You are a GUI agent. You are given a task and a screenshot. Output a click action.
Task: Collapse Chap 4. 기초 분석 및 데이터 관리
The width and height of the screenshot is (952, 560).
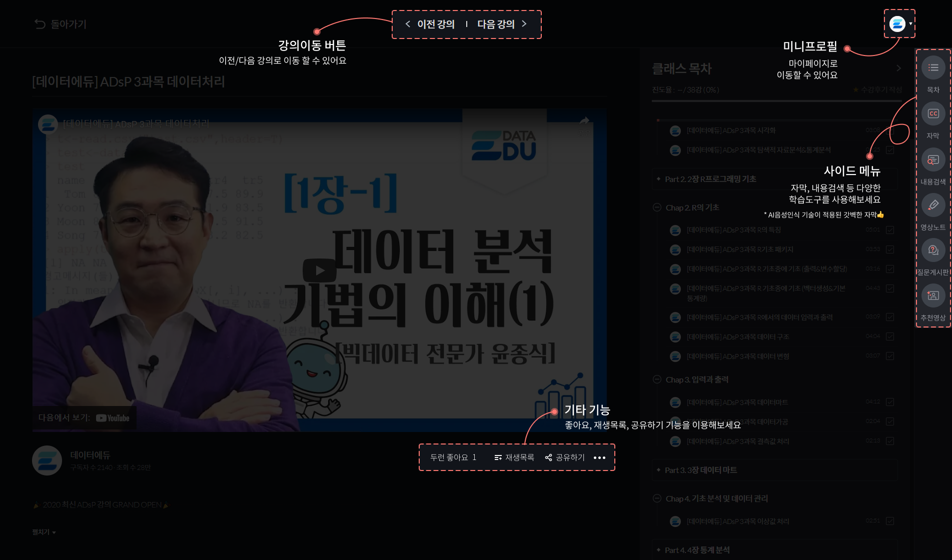tap(657, 498)
